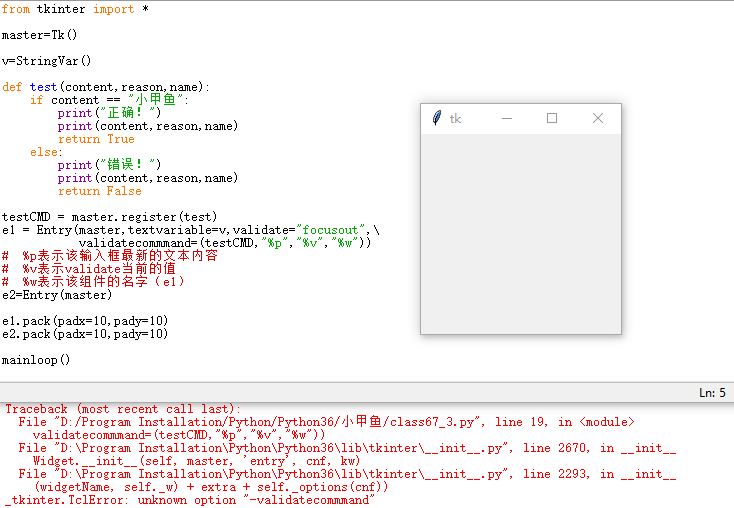Click the feather icon in tk window
Image resolution: width=734 pixels, height=508 pixels.
pyautogui.click(x=436, y=118)
